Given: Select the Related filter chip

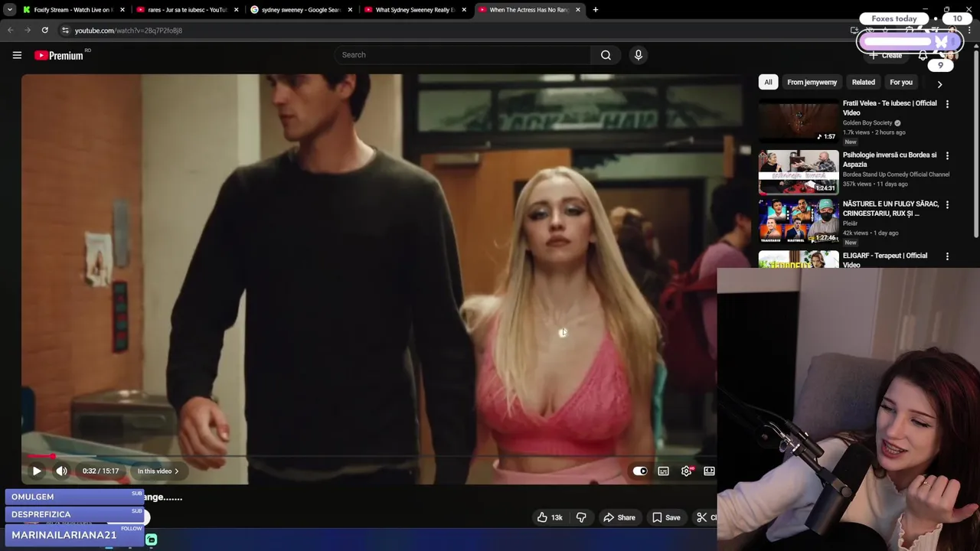Looking at the screenshot, I should tap(863, 82).
